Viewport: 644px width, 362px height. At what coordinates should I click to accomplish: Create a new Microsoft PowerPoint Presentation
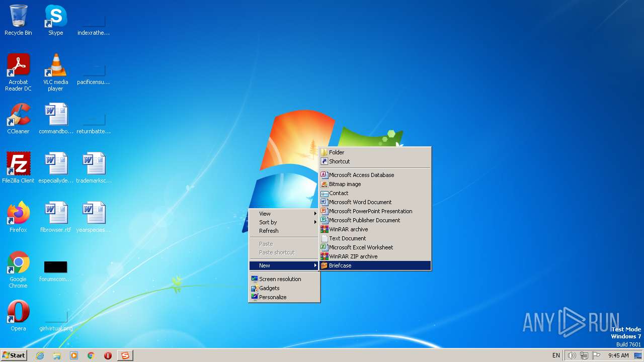[x=375, y=211]
